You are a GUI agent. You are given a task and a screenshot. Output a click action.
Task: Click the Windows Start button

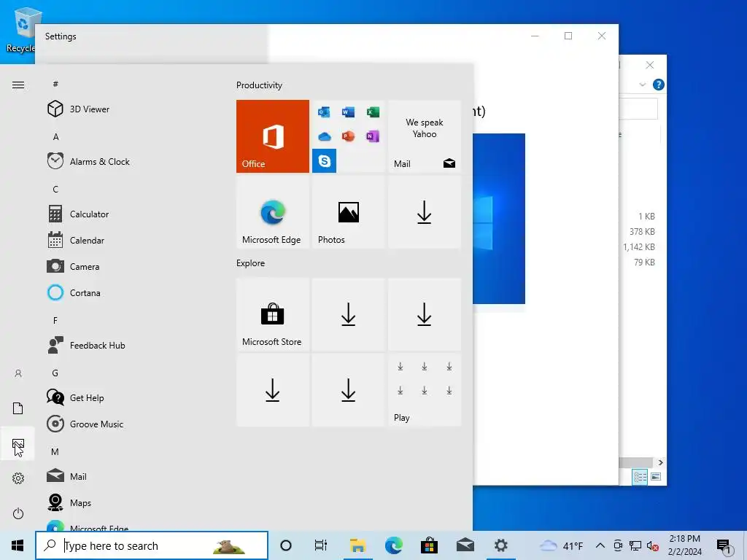click(18, 545)
